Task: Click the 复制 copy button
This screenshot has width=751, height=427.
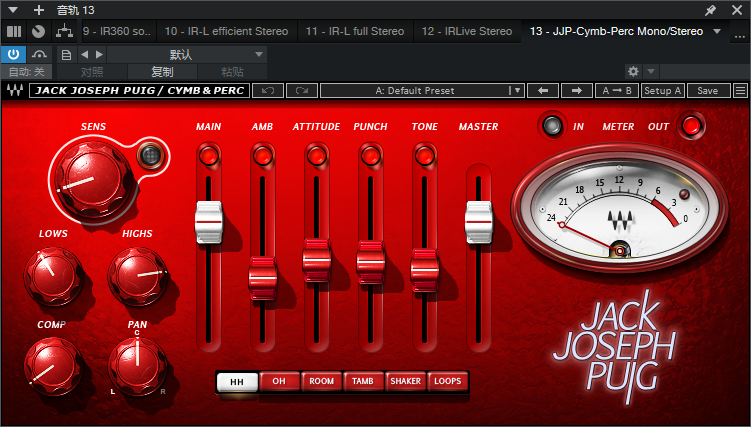Action: click(162, 72)
